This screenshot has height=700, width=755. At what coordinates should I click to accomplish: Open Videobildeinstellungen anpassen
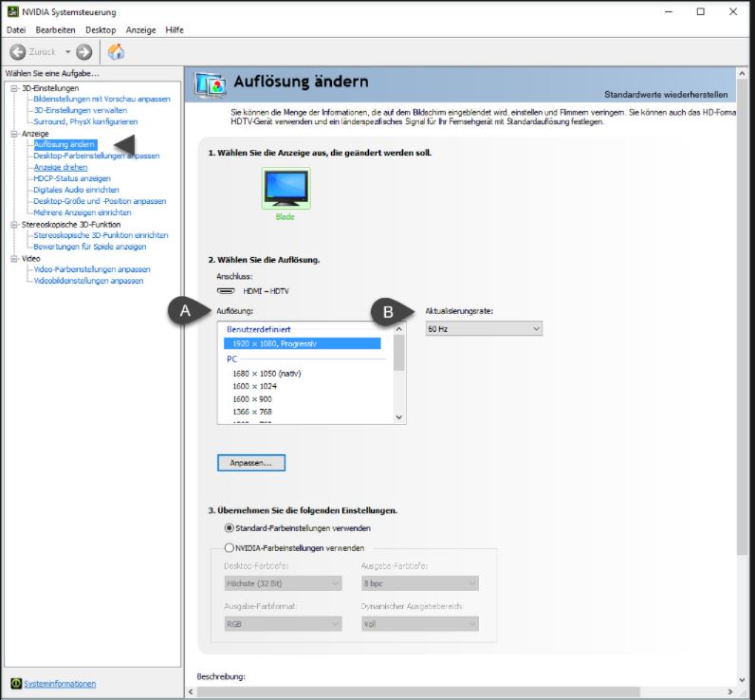coord(88,281)
